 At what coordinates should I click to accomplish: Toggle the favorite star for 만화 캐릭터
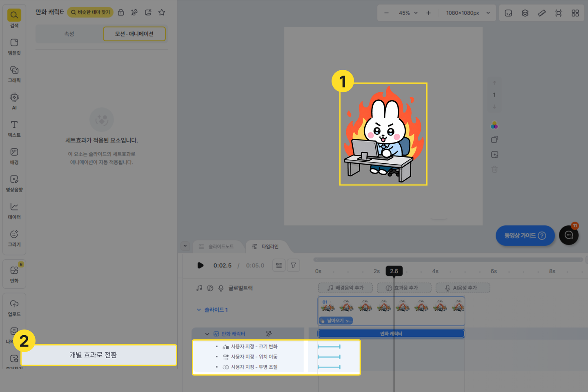point(162,12)
